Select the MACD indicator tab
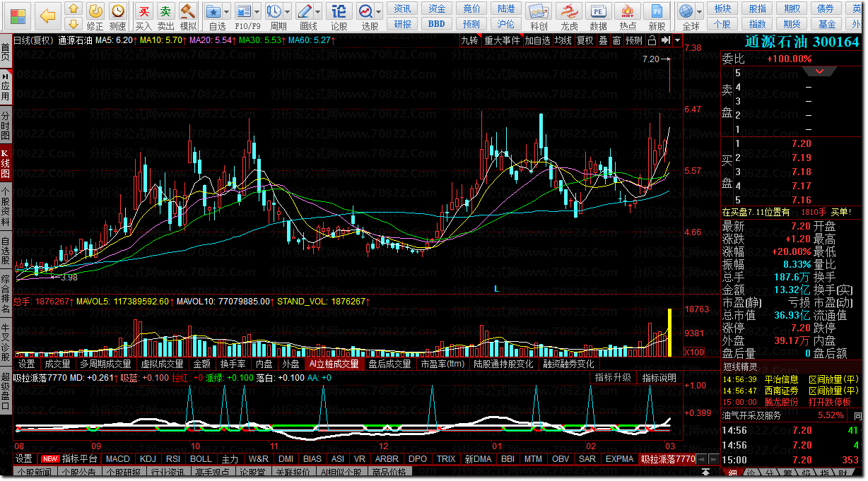868x481 pixels. tap(118, 458)
